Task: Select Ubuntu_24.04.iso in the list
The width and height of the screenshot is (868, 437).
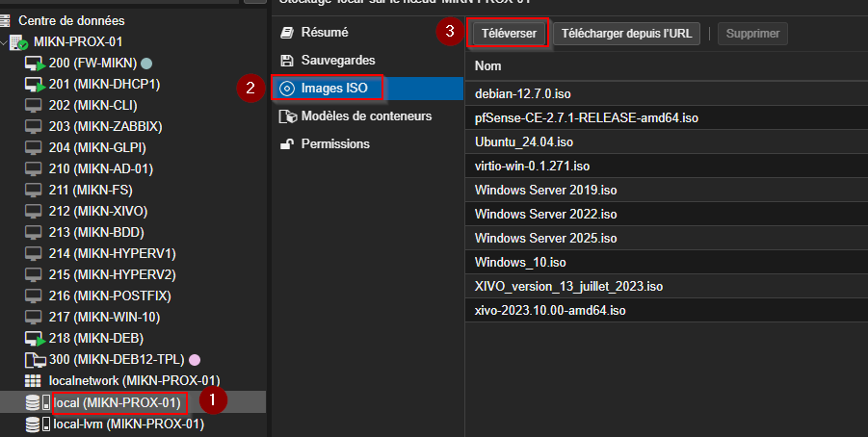Action: (x=667, y=142)
